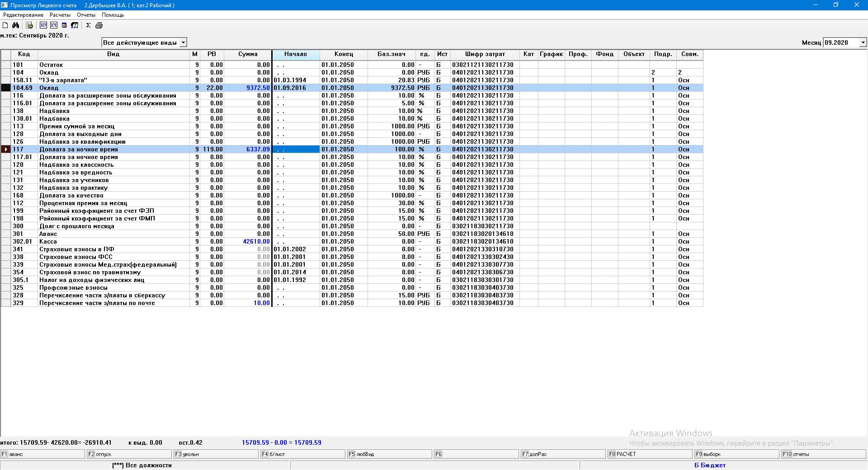Select the Остаток row
The image size is (868, 470).
(x=352, y=65)
